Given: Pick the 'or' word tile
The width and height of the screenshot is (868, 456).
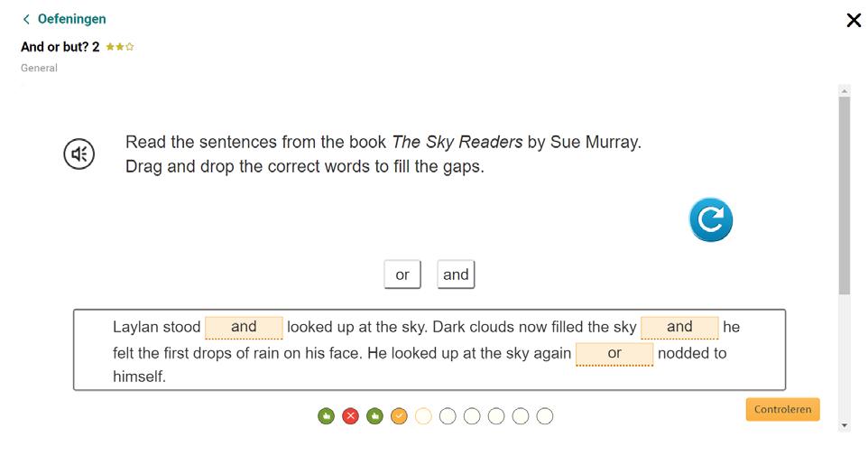Looking at the screenshot, I should (x=402, y=275).
